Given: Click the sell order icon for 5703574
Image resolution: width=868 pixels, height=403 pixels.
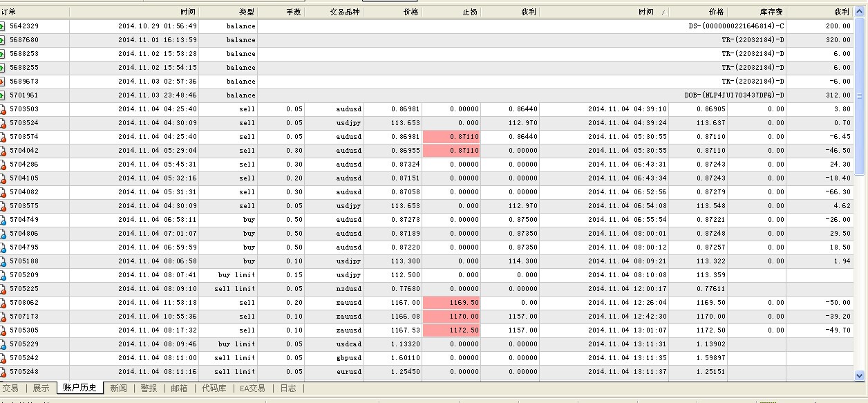Looking at the screenshot, I should pyautogui.click(x=3, y=137).
